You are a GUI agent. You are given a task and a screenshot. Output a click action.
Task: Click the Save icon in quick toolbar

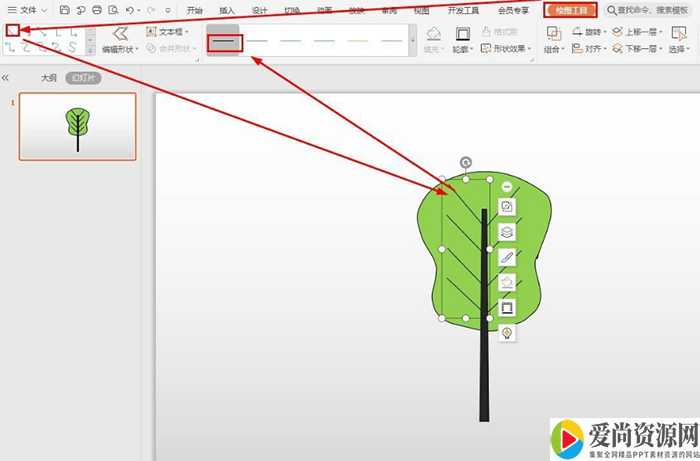click(x=64, y=10)
